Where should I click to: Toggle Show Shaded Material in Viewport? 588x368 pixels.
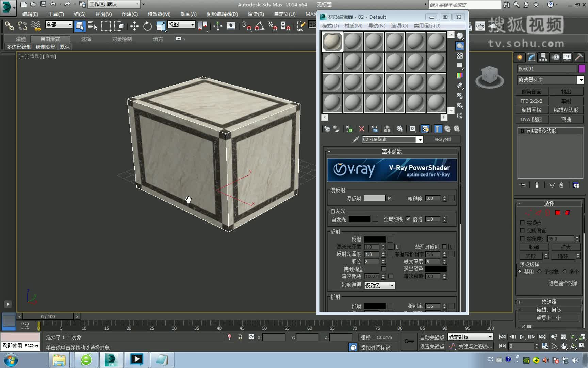click(x=425, y=129)
